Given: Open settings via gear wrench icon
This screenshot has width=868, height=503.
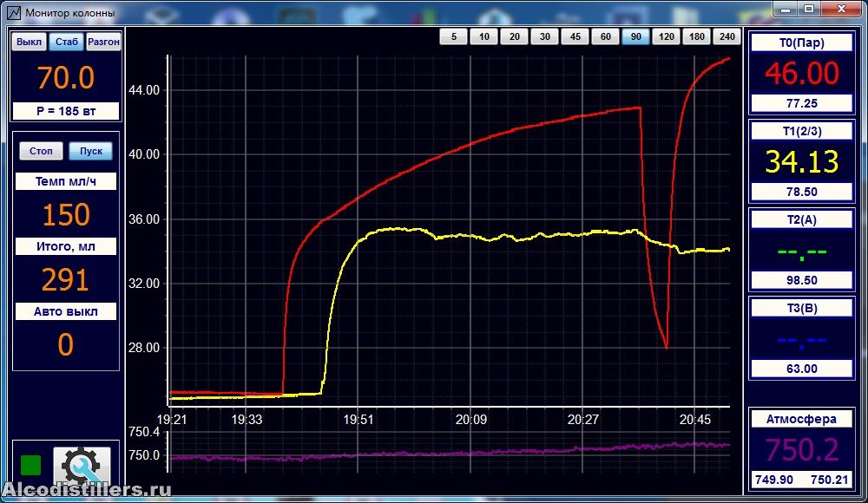Looking at the screenshot, I should 82,466.
